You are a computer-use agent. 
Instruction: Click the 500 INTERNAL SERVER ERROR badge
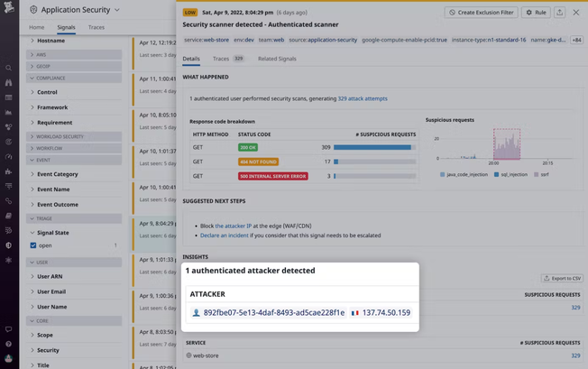pyautogui.click(x=273, y=176)
